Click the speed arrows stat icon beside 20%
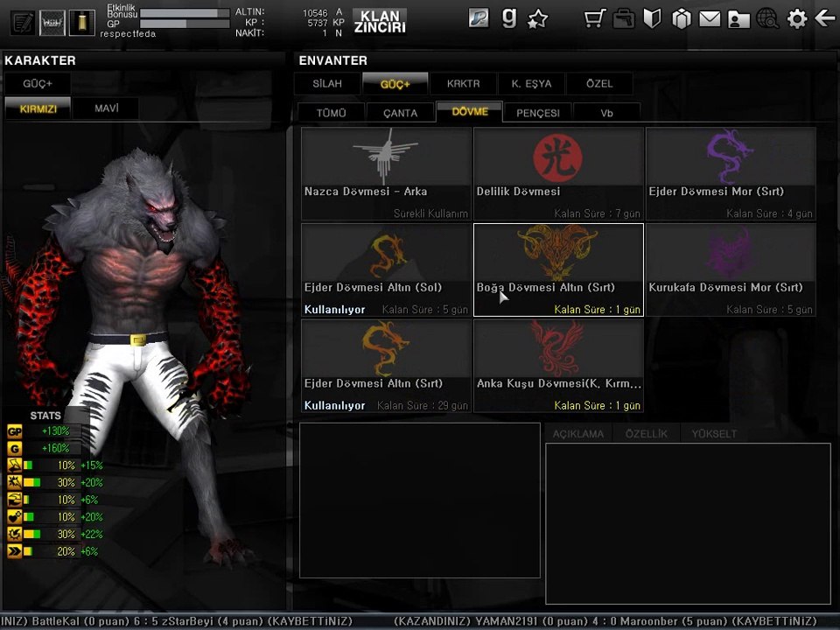The image size is (840, 630). [x=15, y=551]
